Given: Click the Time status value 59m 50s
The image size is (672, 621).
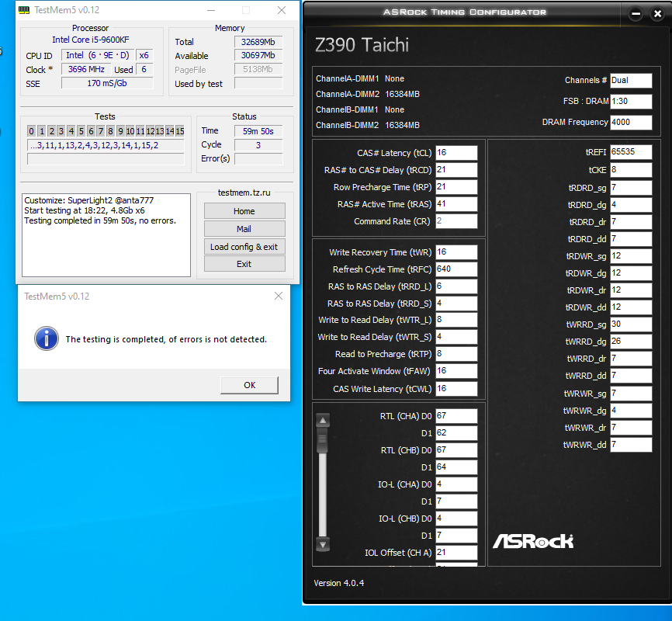Looking at the screenshot, I should [258, 131].
